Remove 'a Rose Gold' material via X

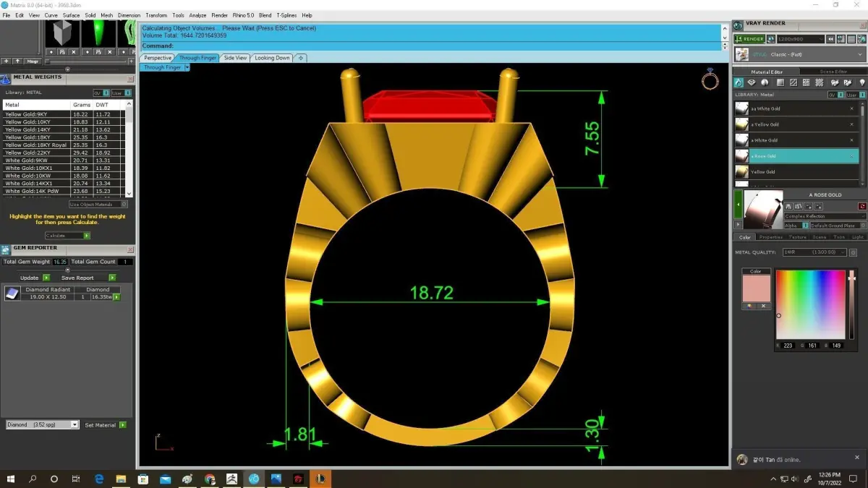pyautogui.click(x=851, y=156)
